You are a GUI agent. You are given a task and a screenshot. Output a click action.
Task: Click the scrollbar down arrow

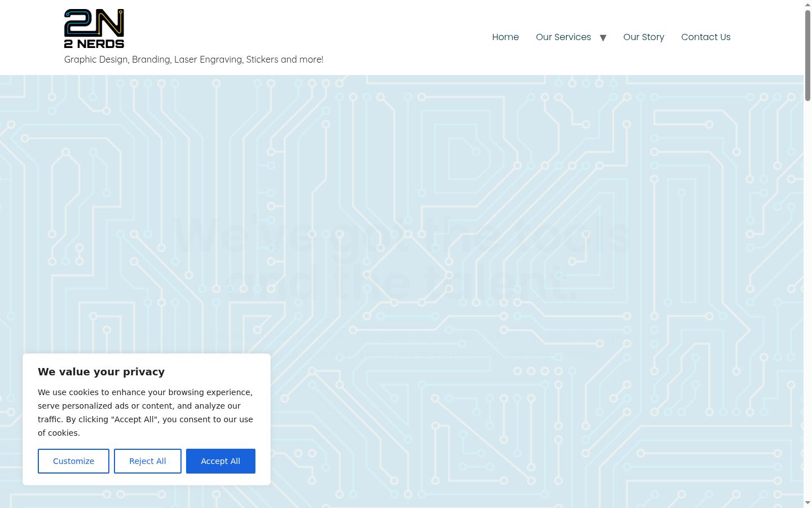click(807, 503)
